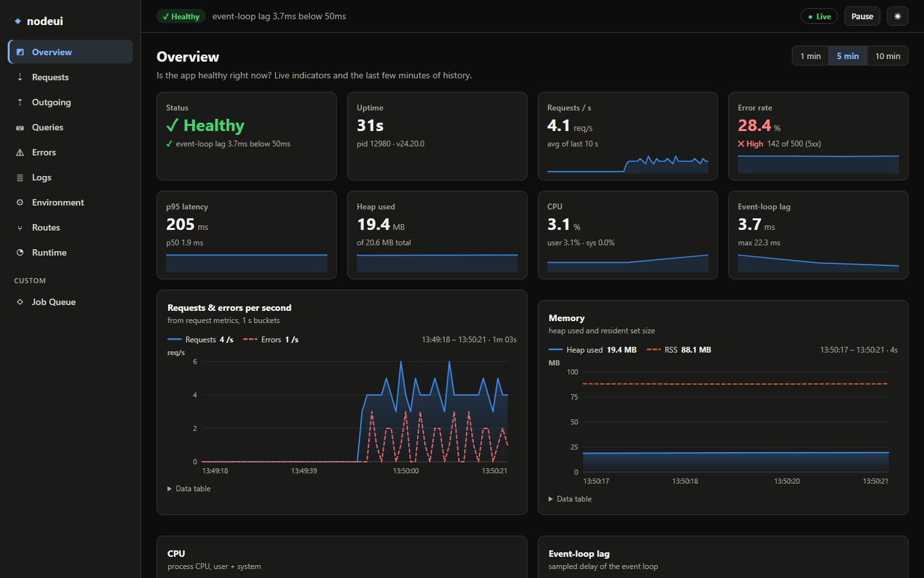Click the Queries database icon
The width and height of the screenshot is (924, 578).
click(20, 128)
